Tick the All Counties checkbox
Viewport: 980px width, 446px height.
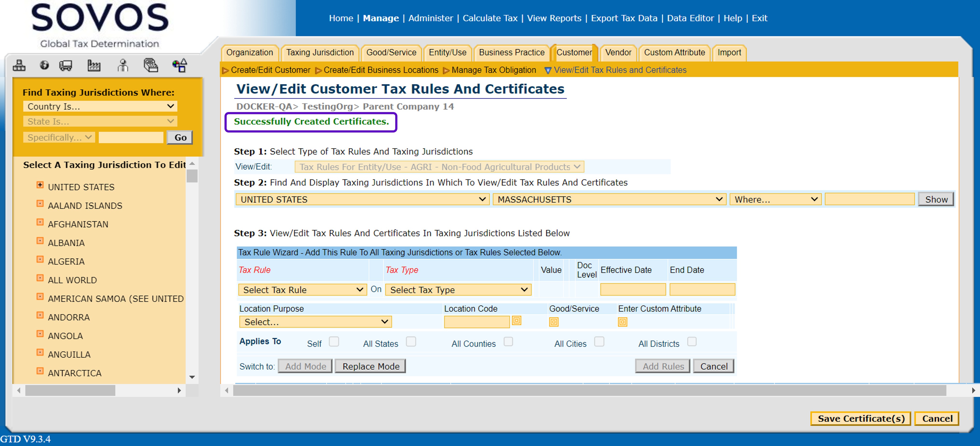(508, 341)
